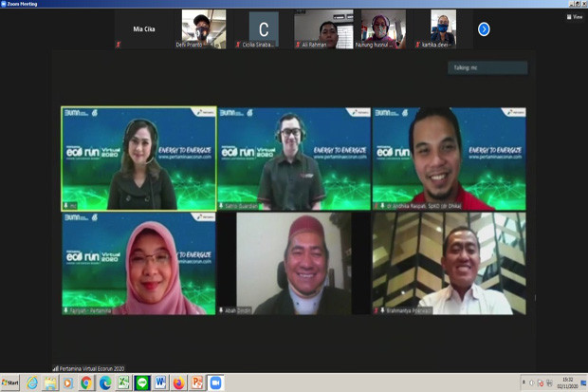588x392 pixels.
Task: Select the Ali Rahman video thumbnail
Action: tap(323, 29)
